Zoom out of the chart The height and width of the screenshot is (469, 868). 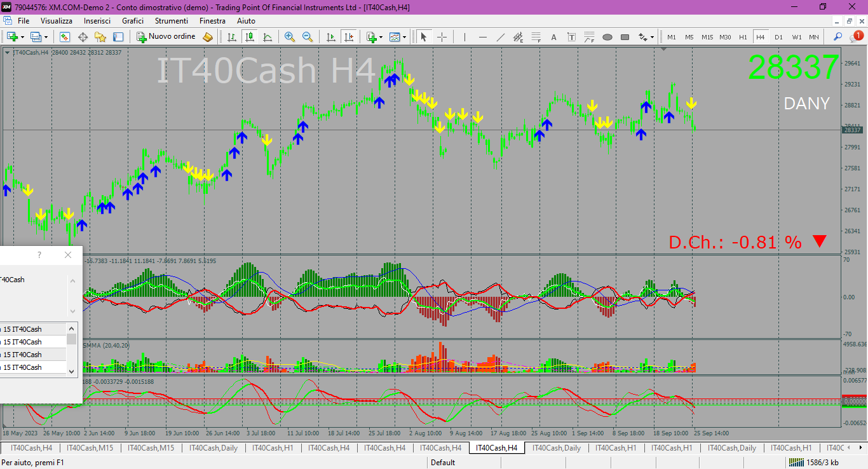click(308, 37)
